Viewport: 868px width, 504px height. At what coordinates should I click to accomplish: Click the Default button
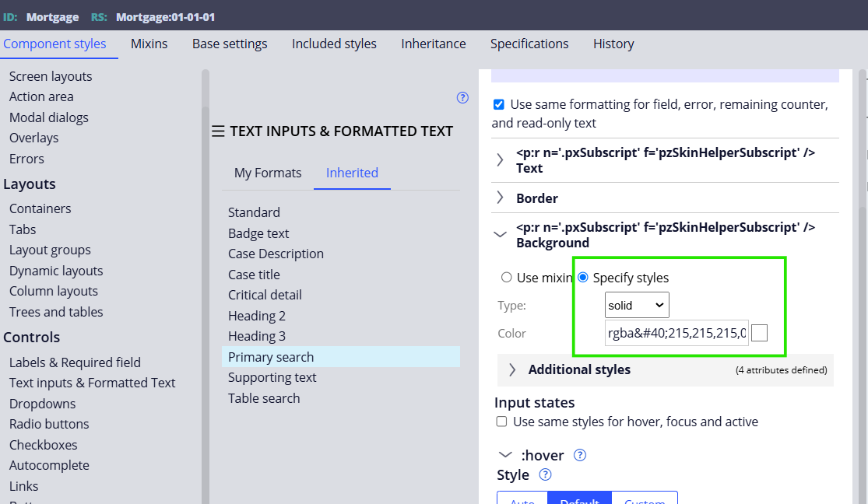coord(578,501)
